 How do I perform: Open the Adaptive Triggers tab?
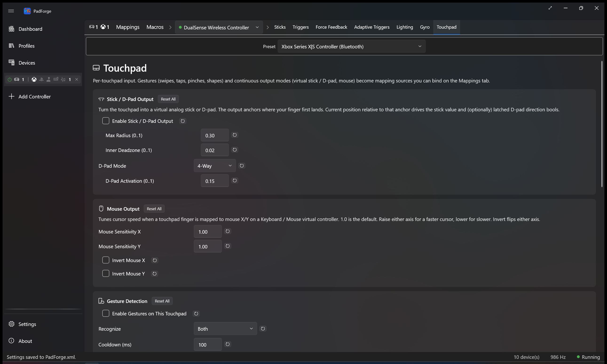click(x=372, y=27)
